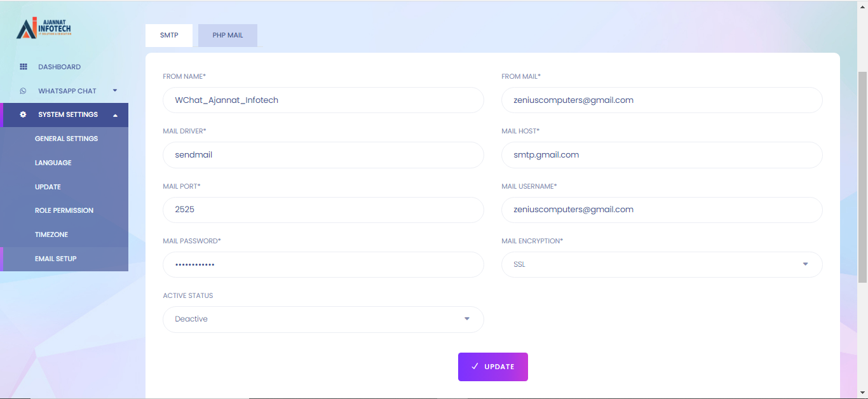Select the SMTP tab
The image size is (868, 399).
coord(169,36)
